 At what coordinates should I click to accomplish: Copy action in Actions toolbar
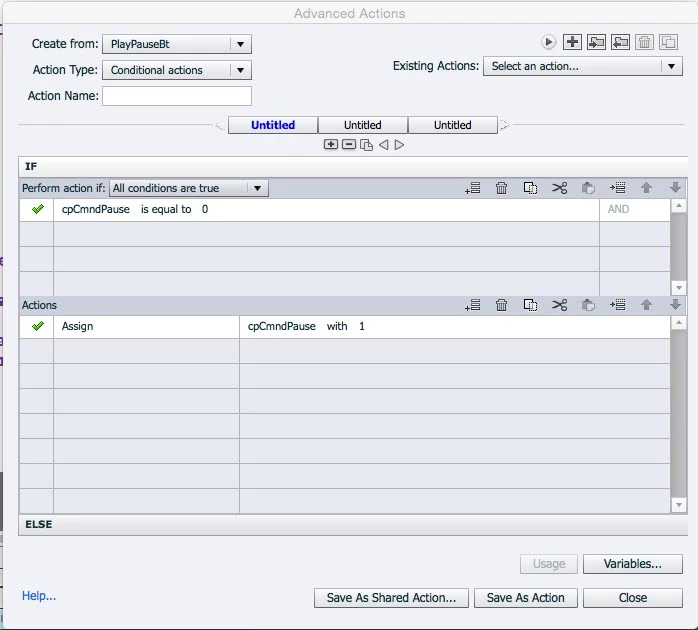(530, 305)
